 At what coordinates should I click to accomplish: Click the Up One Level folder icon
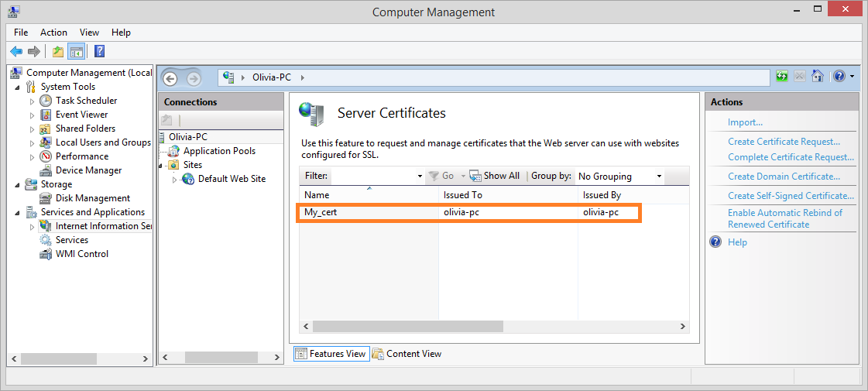[x=58, y=52]
